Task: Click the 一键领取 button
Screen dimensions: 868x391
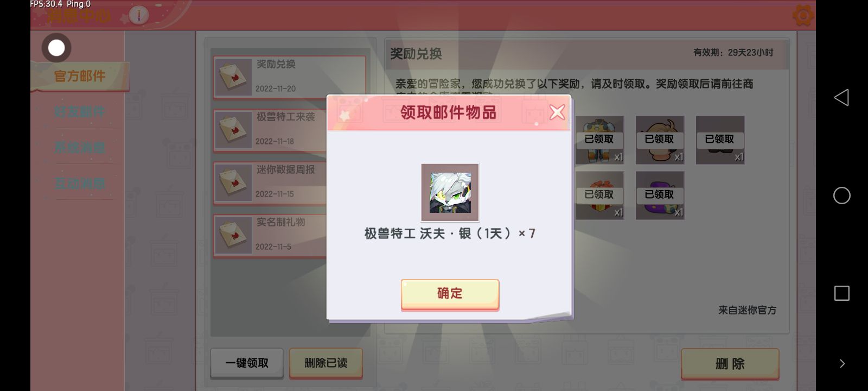Action: pos(247,363)
